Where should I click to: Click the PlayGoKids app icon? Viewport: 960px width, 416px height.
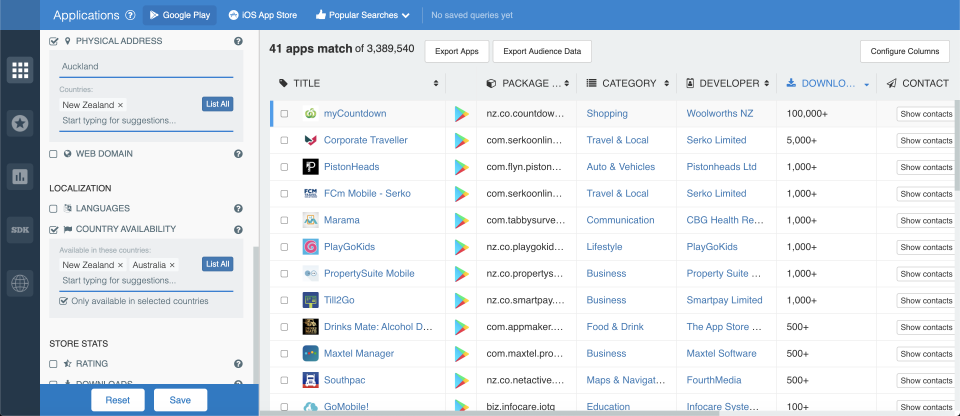click(310, 247)
